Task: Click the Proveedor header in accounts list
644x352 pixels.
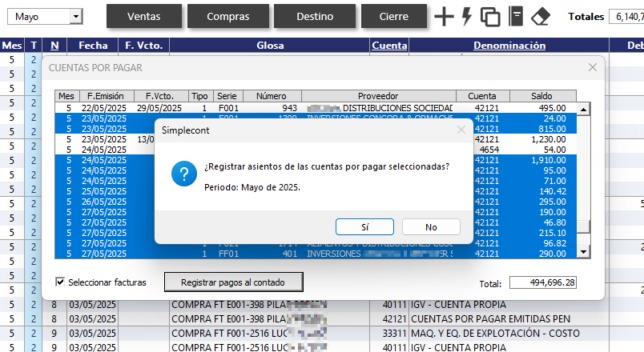Action: click(378, 96)
